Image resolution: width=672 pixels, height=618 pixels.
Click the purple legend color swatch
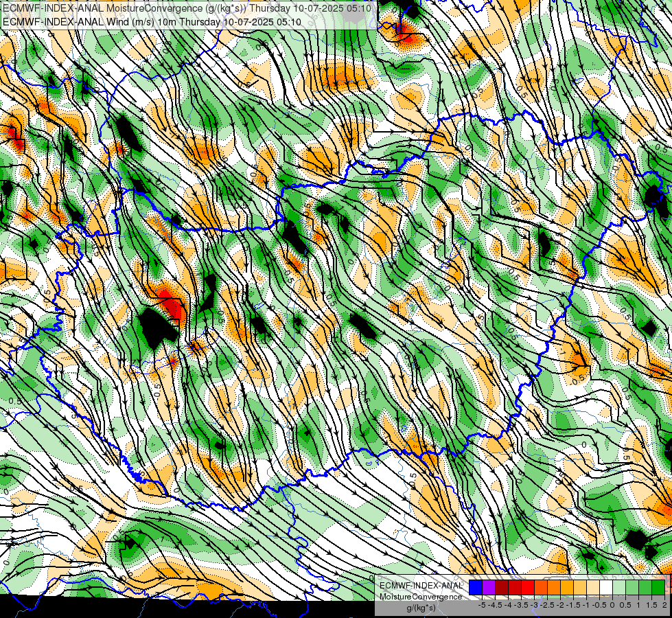[489, 587]
